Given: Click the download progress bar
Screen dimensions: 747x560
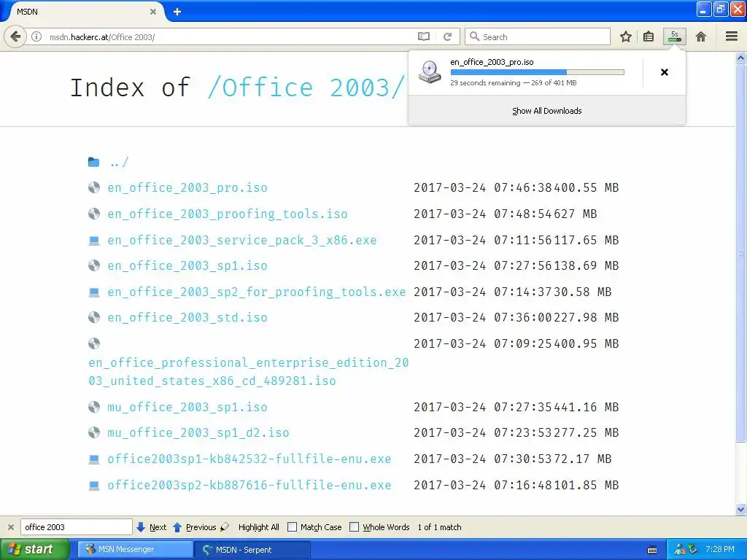Looking at the screenshot, I should click(537, 72).
